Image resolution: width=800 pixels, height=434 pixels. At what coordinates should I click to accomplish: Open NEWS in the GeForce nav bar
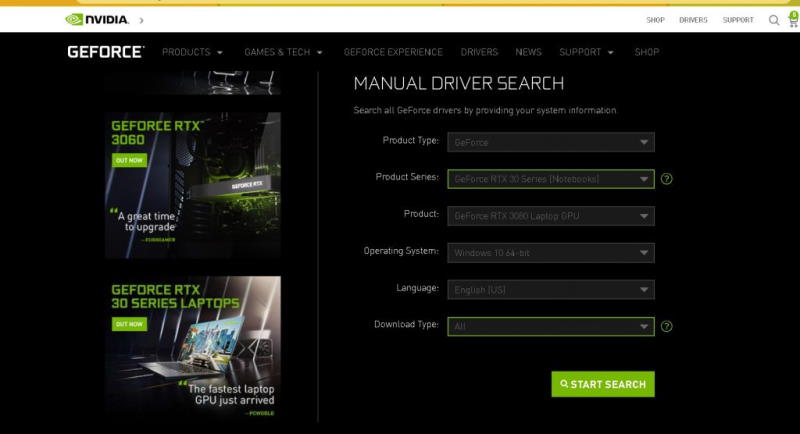[x=528, y=52]
